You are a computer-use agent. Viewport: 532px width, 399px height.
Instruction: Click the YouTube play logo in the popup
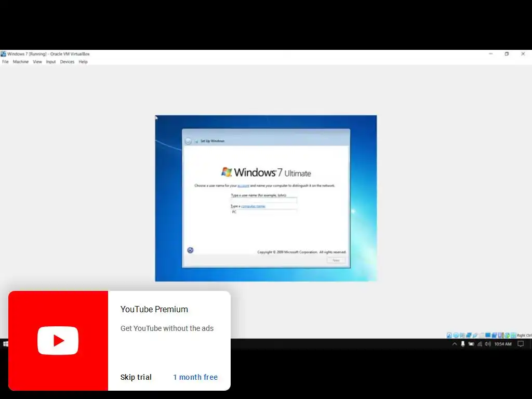pos(58,340)
